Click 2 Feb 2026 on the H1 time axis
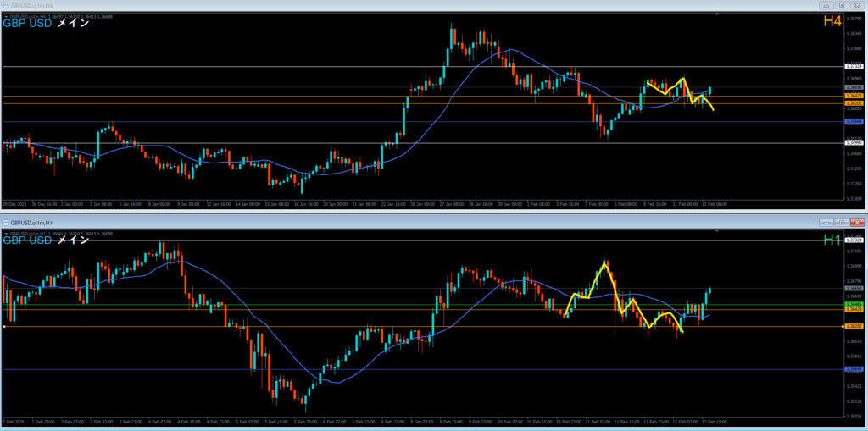The height and width of the screenshot is (431, 868). (12, 421)
